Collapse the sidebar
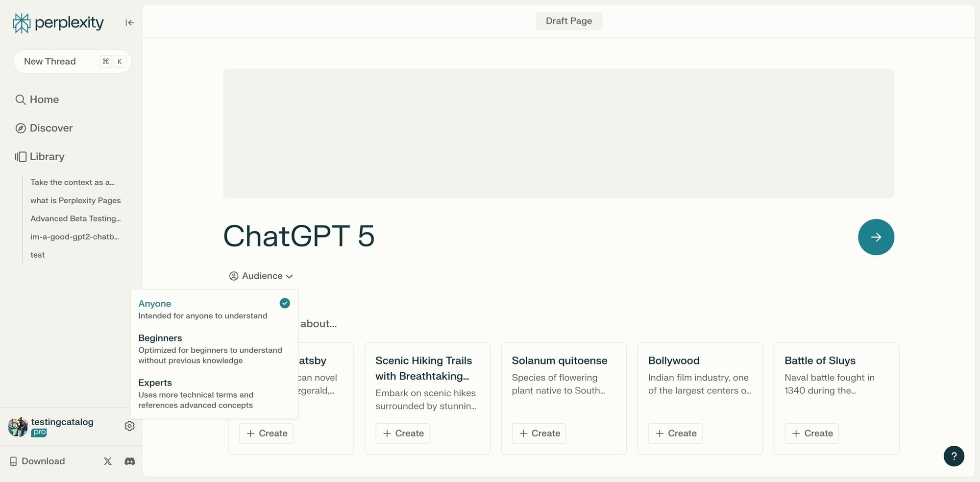 pos(129,23)
